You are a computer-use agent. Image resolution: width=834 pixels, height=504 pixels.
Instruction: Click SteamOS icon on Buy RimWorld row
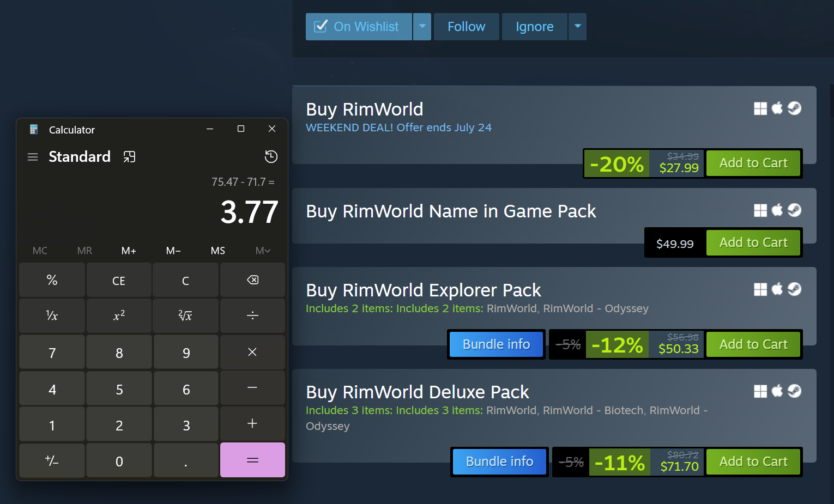(795, 108)
